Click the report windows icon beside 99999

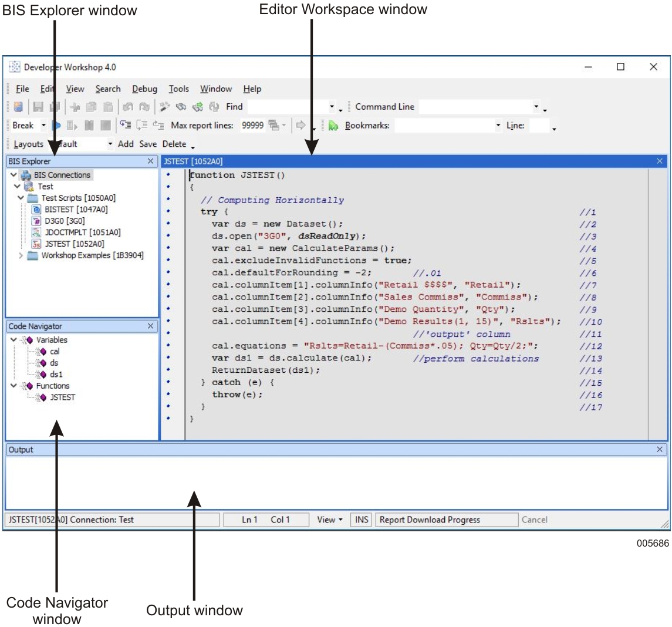coord(273,125)
